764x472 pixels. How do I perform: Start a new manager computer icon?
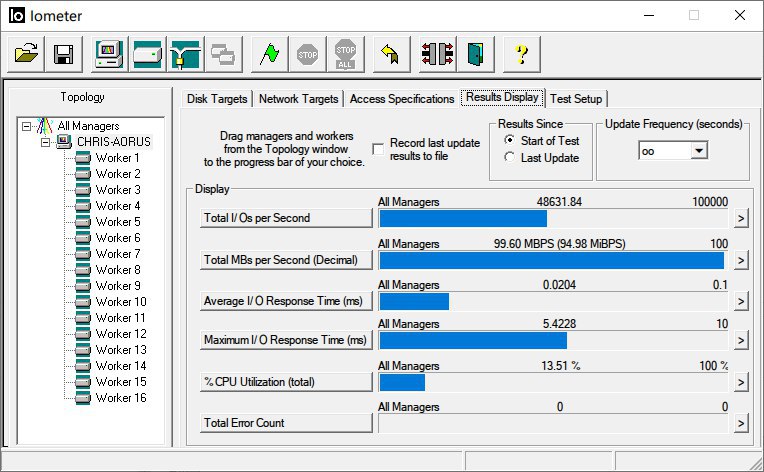click(x=110, y=54)
